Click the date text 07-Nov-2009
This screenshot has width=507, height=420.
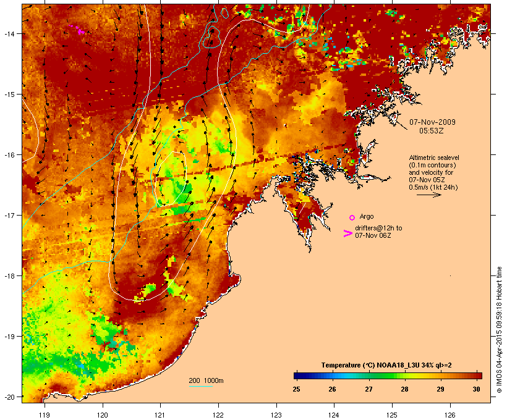click(432, 122)
